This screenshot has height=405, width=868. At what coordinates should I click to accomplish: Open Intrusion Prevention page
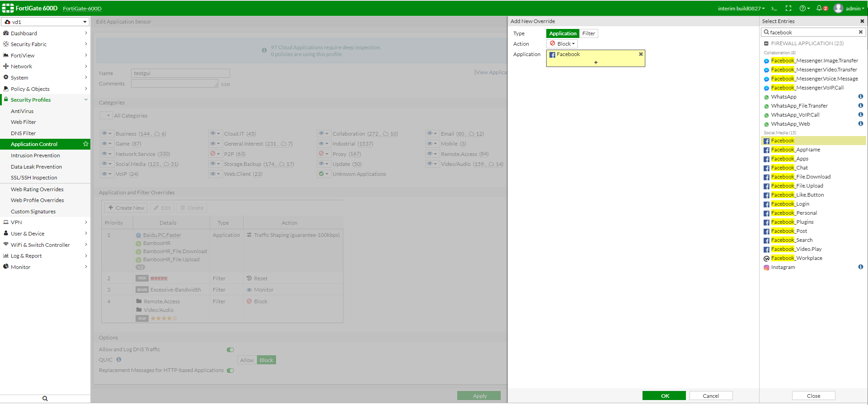point(35,155)
